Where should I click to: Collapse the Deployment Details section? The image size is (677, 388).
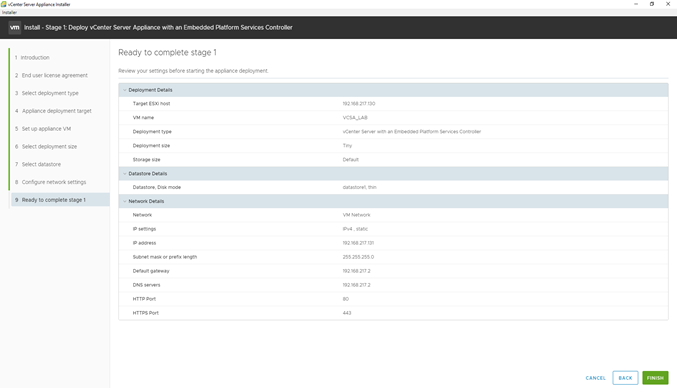click(125, 90)
